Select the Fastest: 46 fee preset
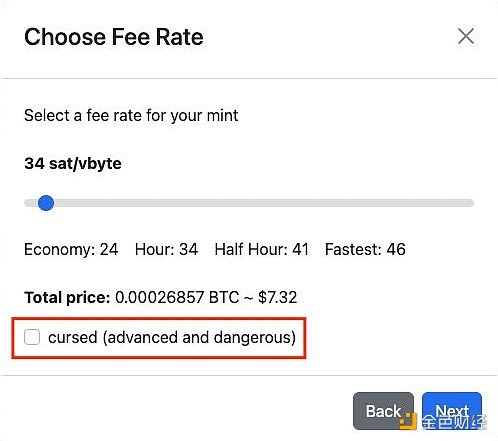The width and height of the screenshot is (498, 441). tap(365, 249)
